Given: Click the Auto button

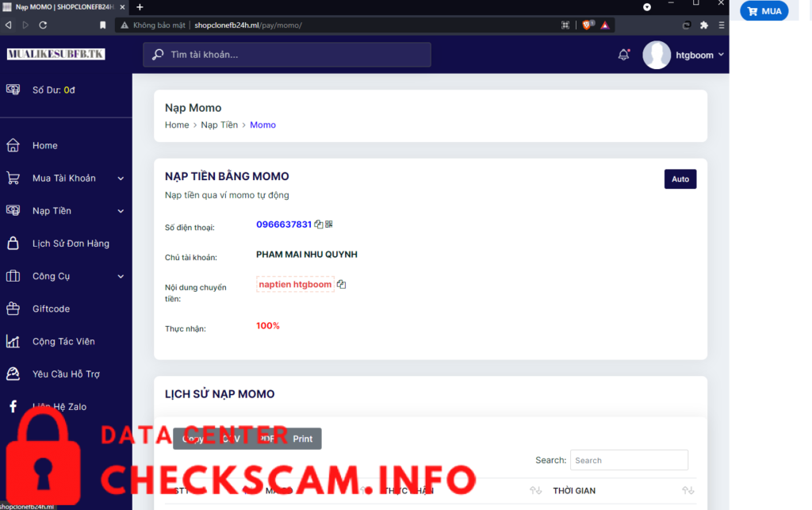Looking at the screenshot, I should point(680,179).
